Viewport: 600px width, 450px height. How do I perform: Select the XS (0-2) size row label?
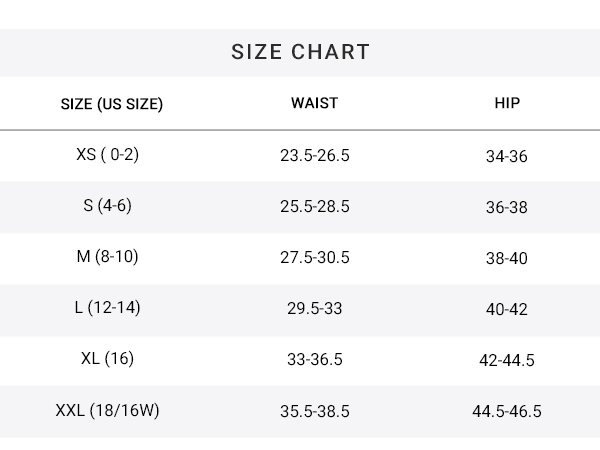click(x=107, y=155)
